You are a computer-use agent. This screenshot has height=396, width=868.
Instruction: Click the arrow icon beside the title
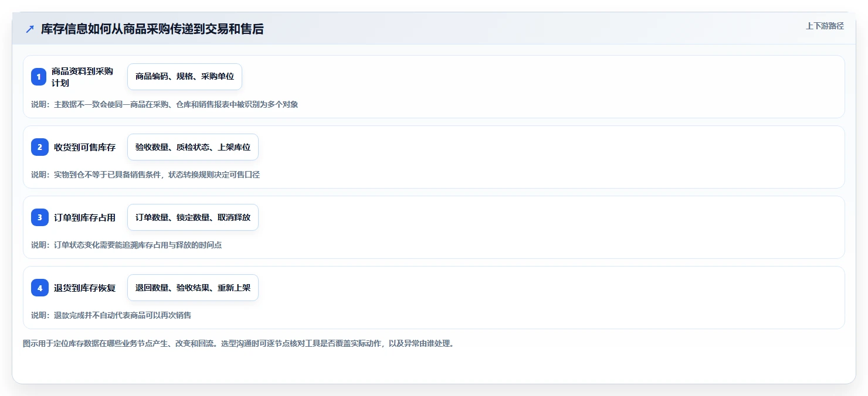click(x=30, y=29)
